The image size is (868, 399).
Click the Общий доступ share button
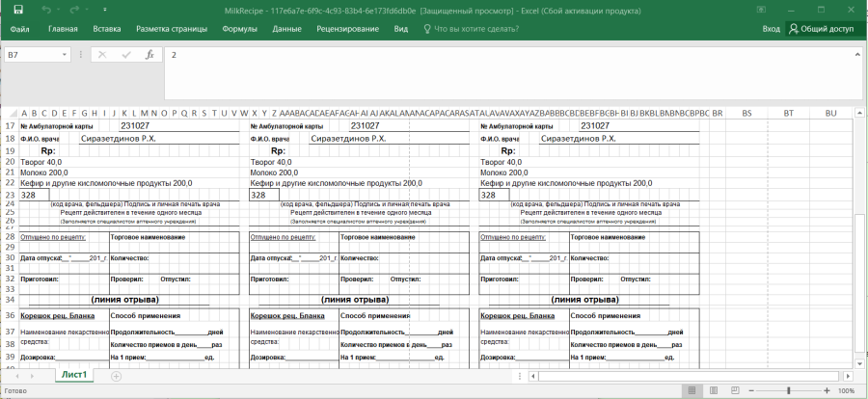click(x=822, y=29)
